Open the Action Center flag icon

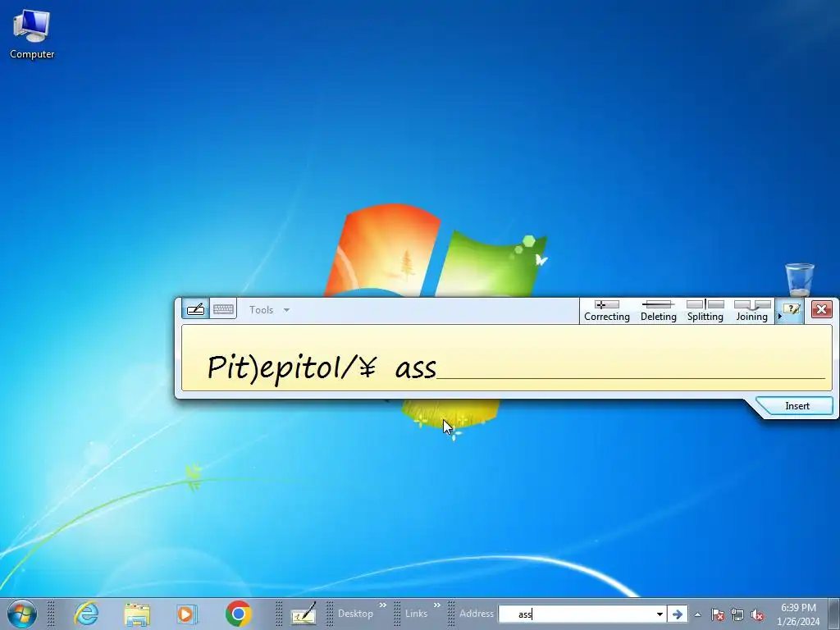[x=718, y=614]
